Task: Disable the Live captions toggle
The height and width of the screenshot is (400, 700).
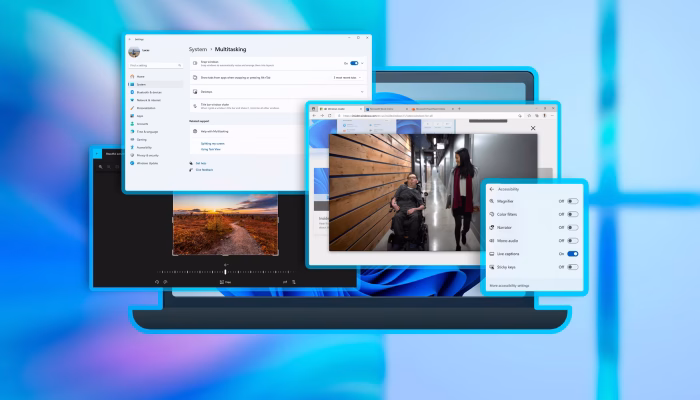Action: tap(572, 254)
